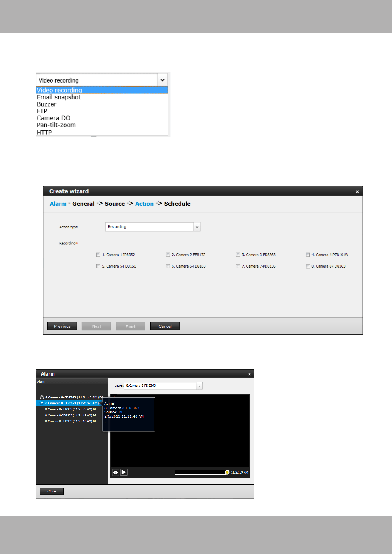
Task: Expand the Action type Recording dropdown
Action: point(197,227)
